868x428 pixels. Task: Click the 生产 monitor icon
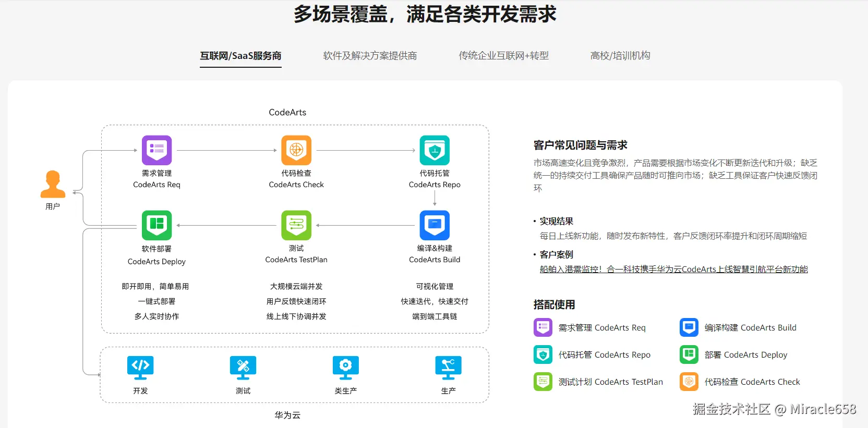[449, 368]
